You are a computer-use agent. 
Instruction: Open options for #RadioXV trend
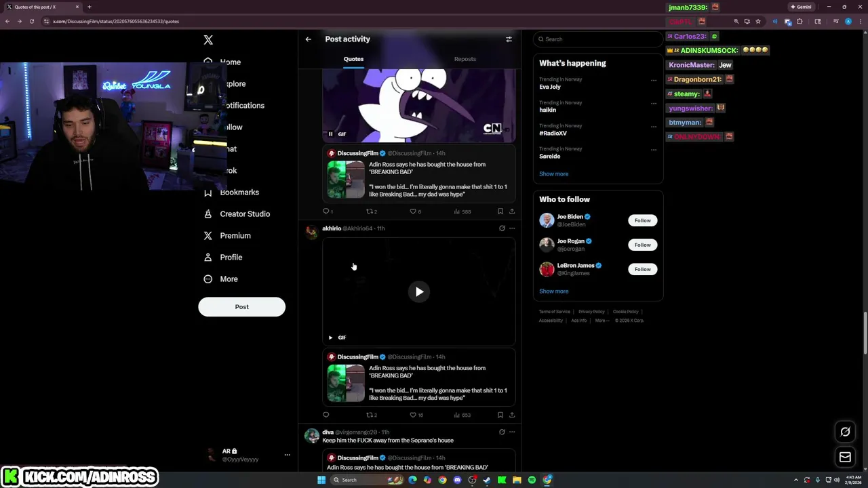654,126
